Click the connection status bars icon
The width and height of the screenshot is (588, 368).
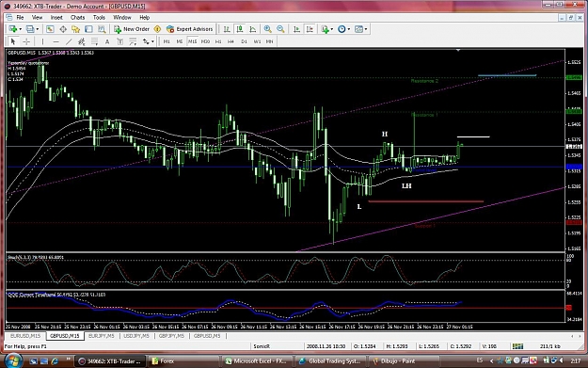click(x=517, y=345)
